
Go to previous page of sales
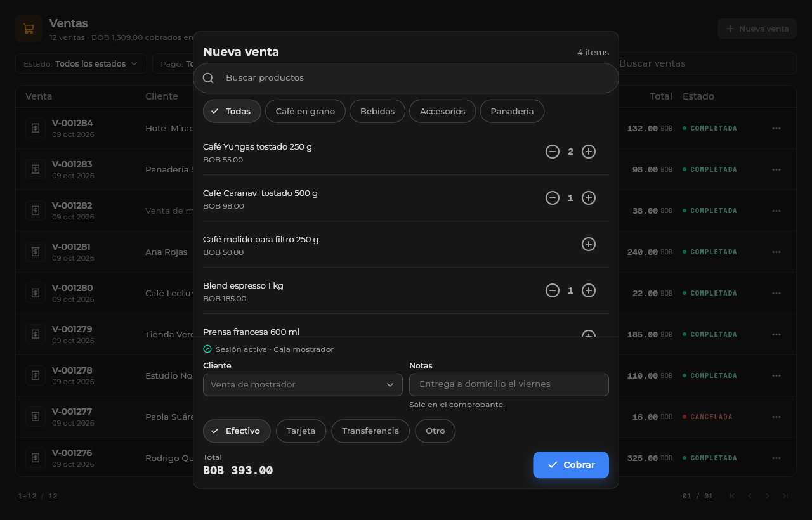[x=750, y=496]
